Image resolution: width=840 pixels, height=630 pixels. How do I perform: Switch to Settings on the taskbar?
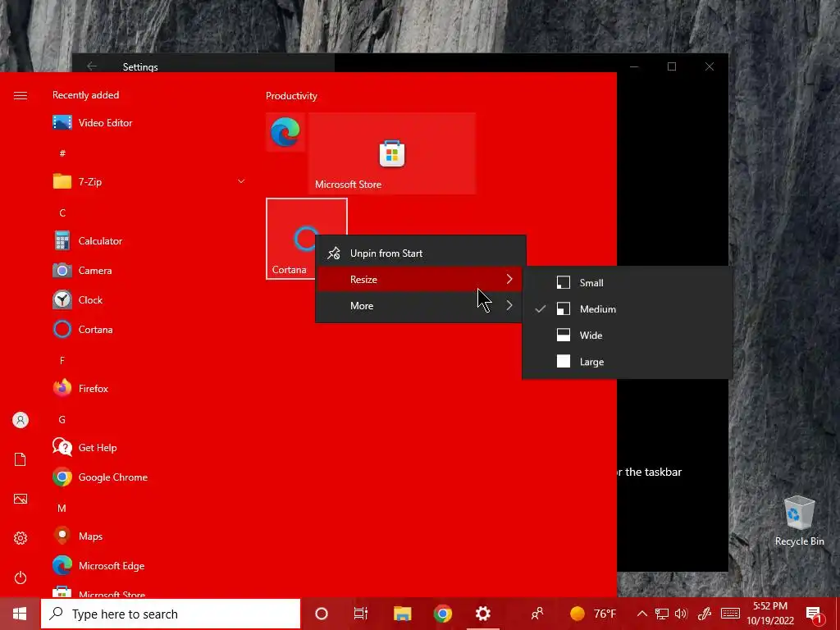coord(482,614)
